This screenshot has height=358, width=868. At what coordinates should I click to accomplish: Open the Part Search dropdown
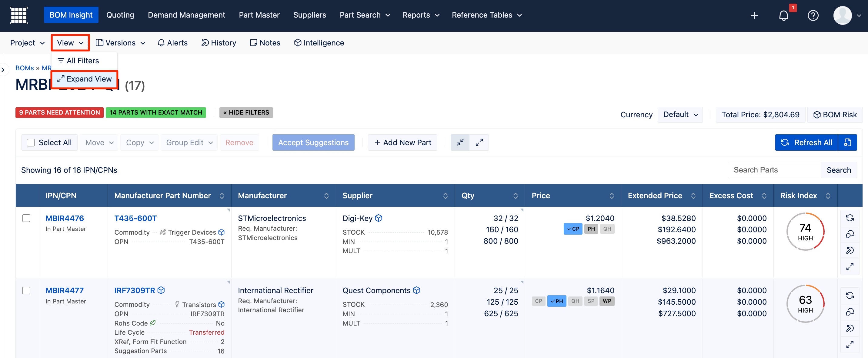[365, 15]
